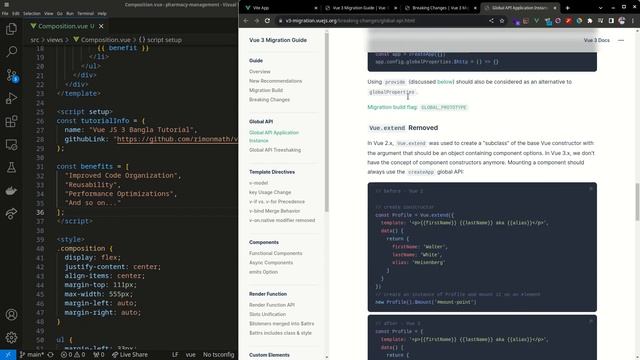The height and width of the screenshot is (360, 640).
Task: Copy the Vue 2 code block snippet
Action: [591, 189]
